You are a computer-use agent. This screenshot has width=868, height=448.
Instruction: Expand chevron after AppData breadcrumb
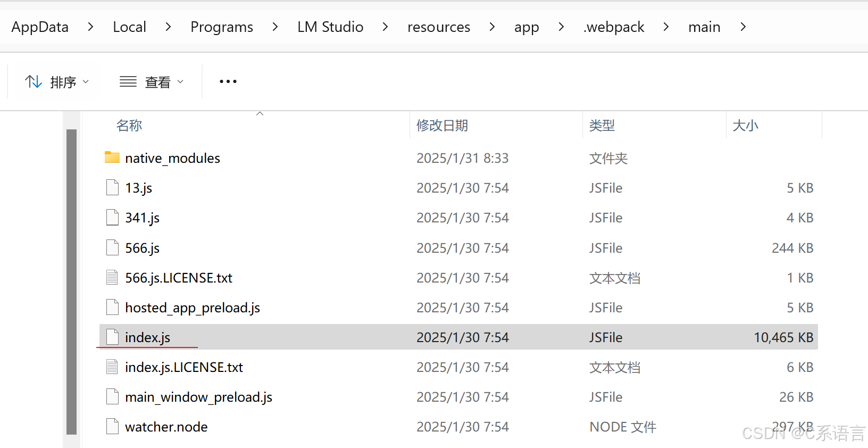tap(90, 27)
